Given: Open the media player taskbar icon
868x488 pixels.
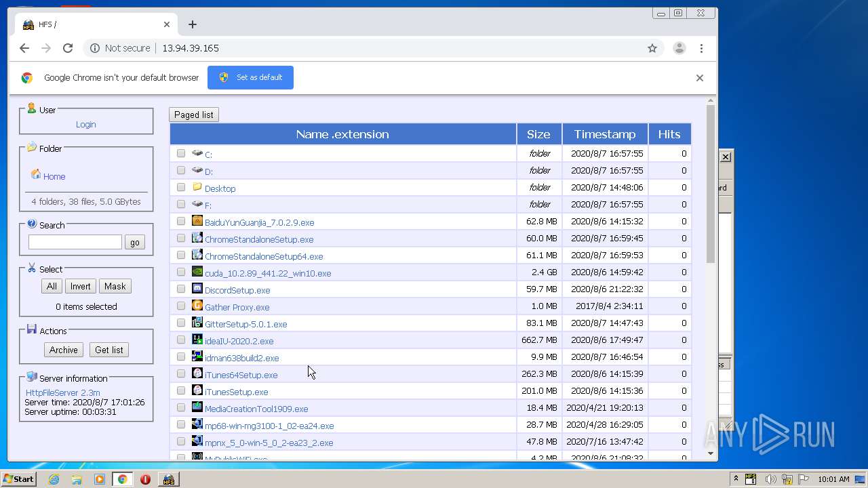Looking at the screenshot, I should point(100,479).
